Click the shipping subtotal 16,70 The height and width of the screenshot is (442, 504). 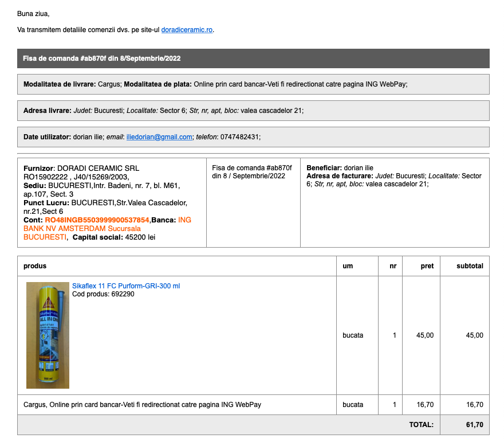pos(474,405)
